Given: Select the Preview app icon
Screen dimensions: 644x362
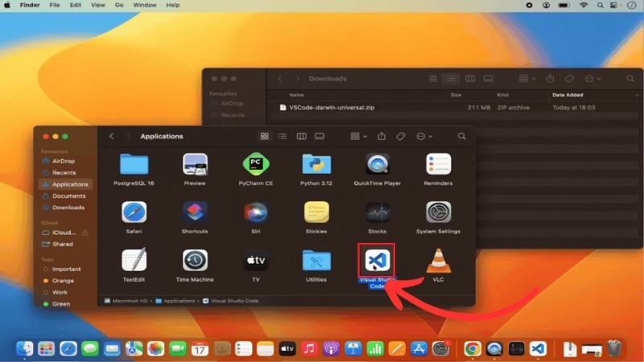Looking at the screenshot, I should (195, 164).
